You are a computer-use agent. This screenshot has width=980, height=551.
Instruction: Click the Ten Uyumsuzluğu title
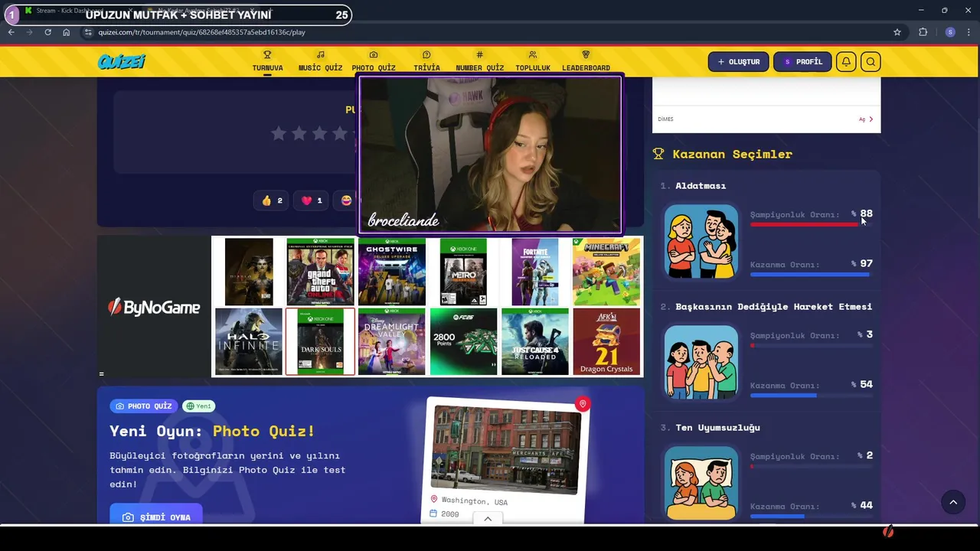point(717,428)
